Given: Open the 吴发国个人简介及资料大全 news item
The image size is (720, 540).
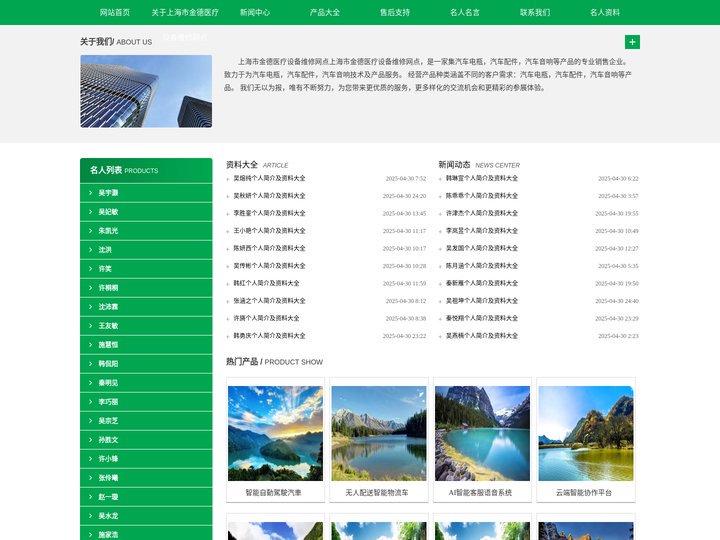Looking at the screenshot, I should click(x=482, y=248).
